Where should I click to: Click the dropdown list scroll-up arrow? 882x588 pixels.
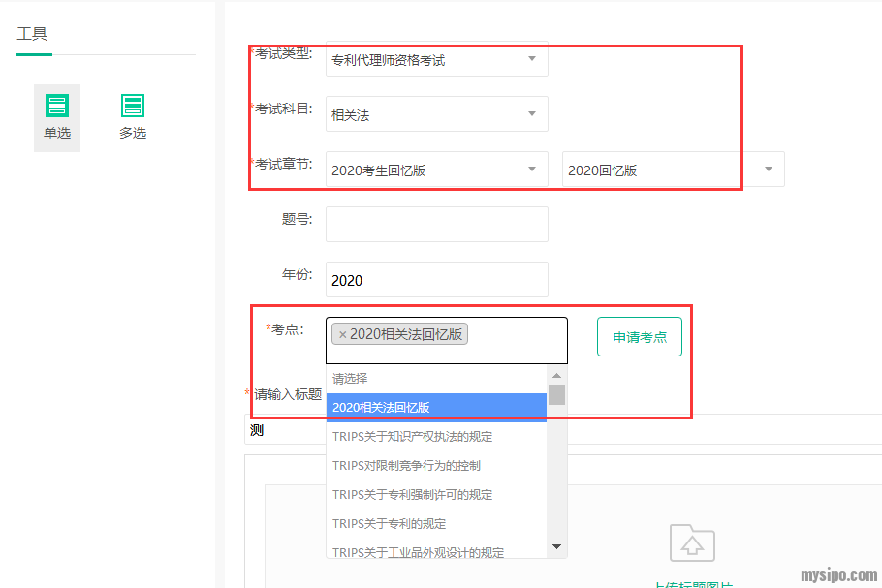(x=556, y=376)
